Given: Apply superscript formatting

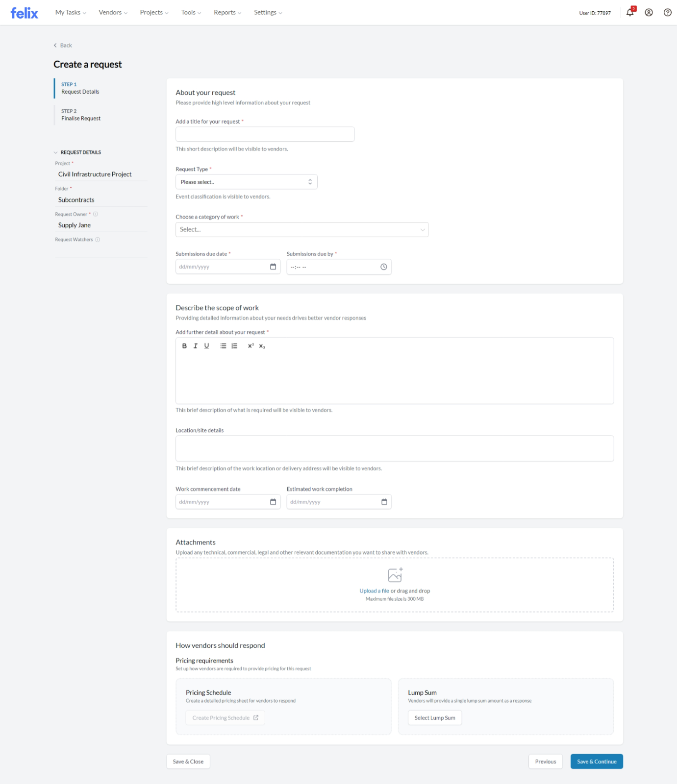Looking at the screenshot, I should click(x=251, y=346).
